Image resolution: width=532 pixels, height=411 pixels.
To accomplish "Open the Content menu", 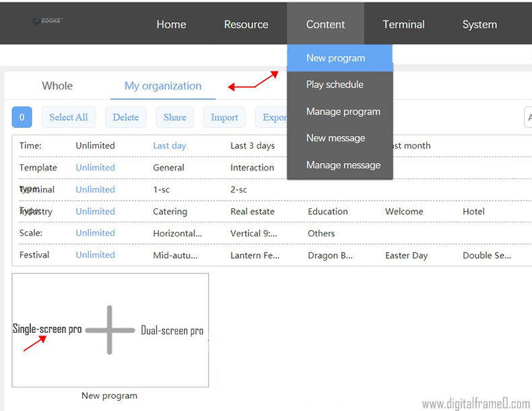I will pos(325,24).
